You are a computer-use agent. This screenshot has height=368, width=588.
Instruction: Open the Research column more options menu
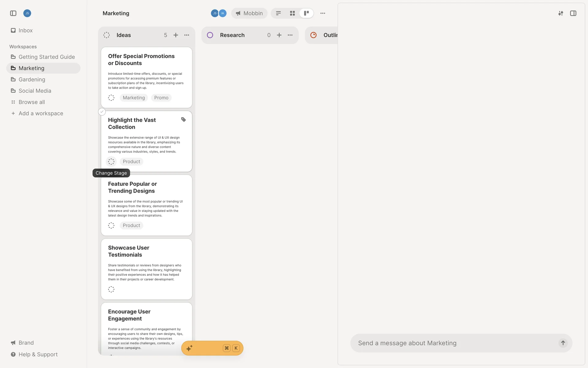290,35
